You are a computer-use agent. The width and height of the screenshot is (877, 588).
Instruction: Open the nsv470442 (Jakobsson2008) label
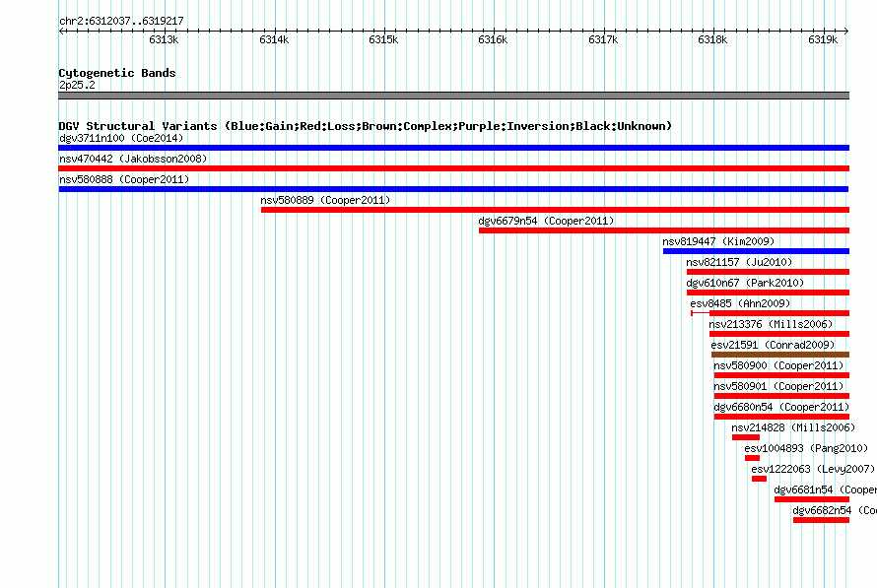(x=133, y=159)
